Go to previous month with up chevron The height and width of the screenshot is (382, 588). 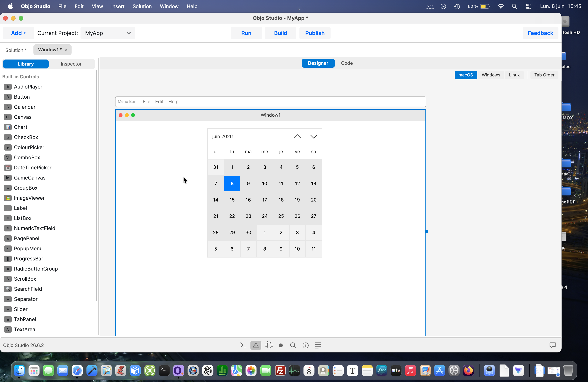point(297,136)
